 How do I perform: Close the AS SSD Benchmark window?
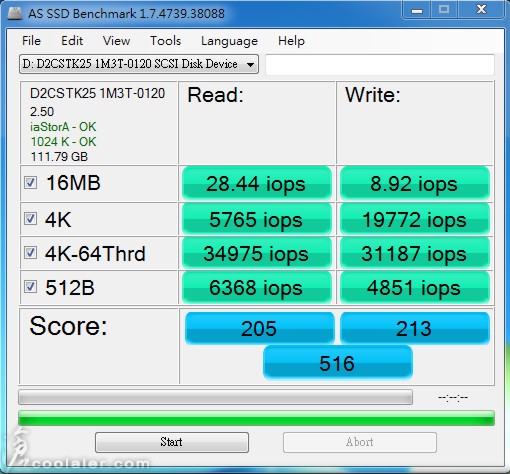click(481, 10)
